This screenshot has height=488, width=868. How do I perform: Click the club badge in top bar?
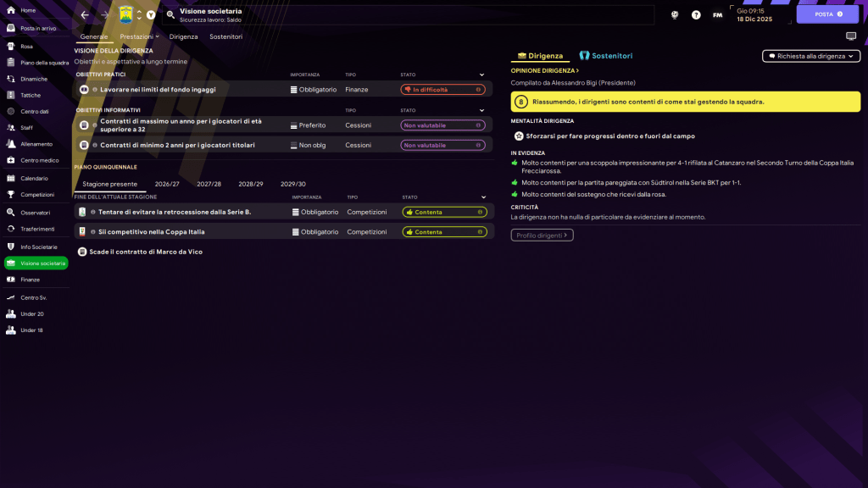(x=125, y=15)
